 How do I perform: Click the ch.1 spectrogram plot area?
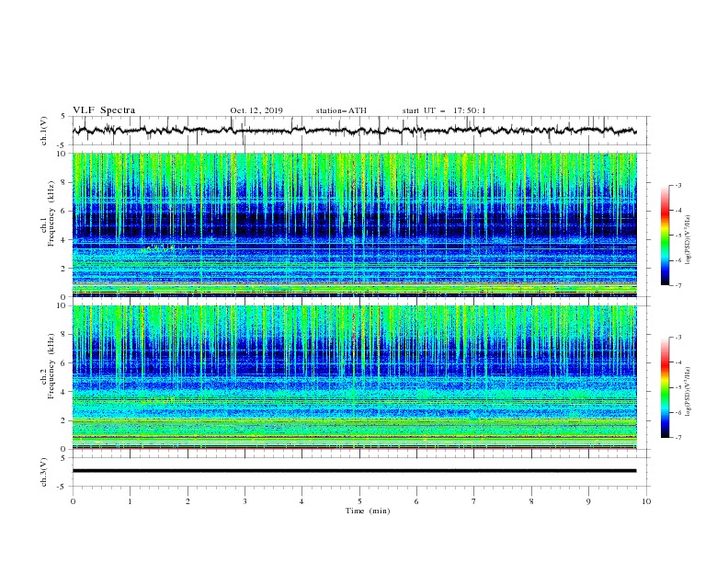click(355, 224)
